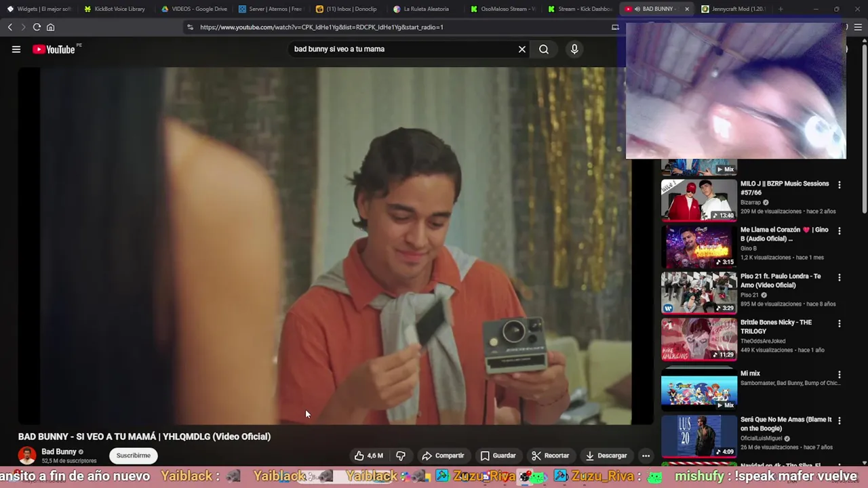Click the video title BAD BUNNY - SI VEO A TU MAMÁ
Screen dimensions: 868x488
click(144, 436)
